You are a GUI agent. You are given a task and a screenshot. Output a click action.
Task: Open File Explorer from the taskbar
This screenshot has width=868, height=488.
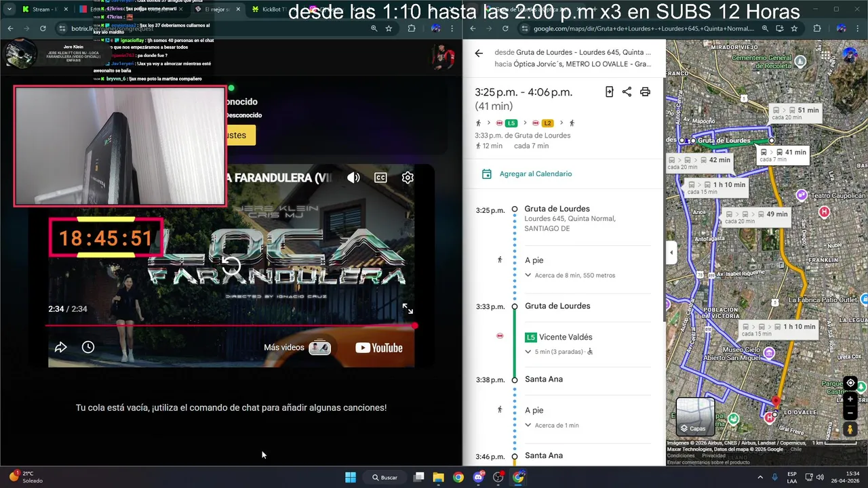click(x=438, y=477)
